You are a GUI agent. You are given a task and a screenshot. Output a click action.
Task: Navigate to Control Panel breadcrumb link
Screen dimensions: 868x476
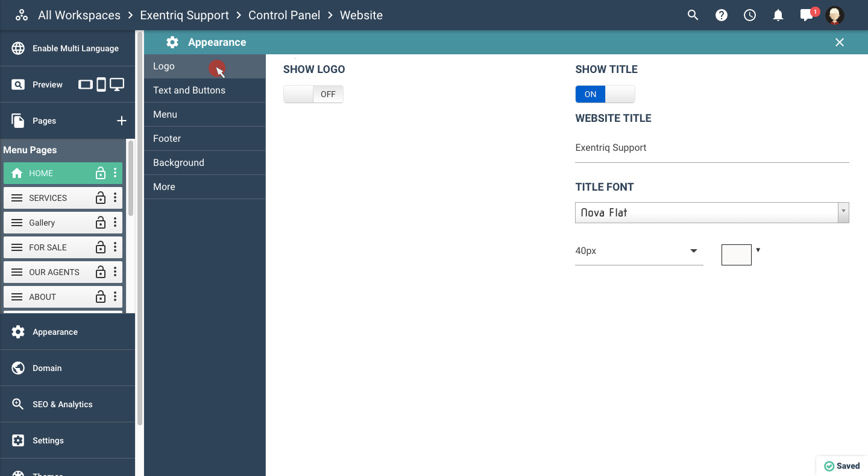[x=284, y=16]
